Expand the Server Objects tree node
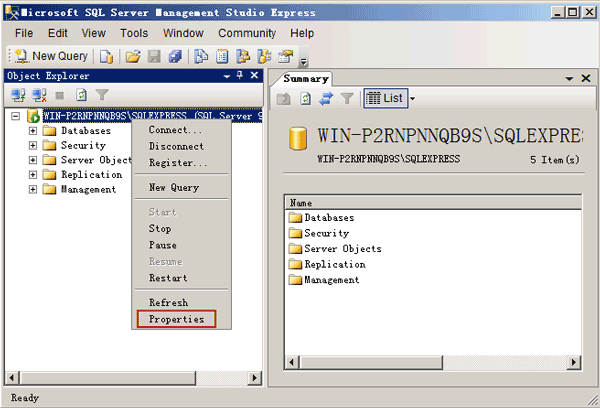Screen dimensions: 600x408 pos(33,160)
